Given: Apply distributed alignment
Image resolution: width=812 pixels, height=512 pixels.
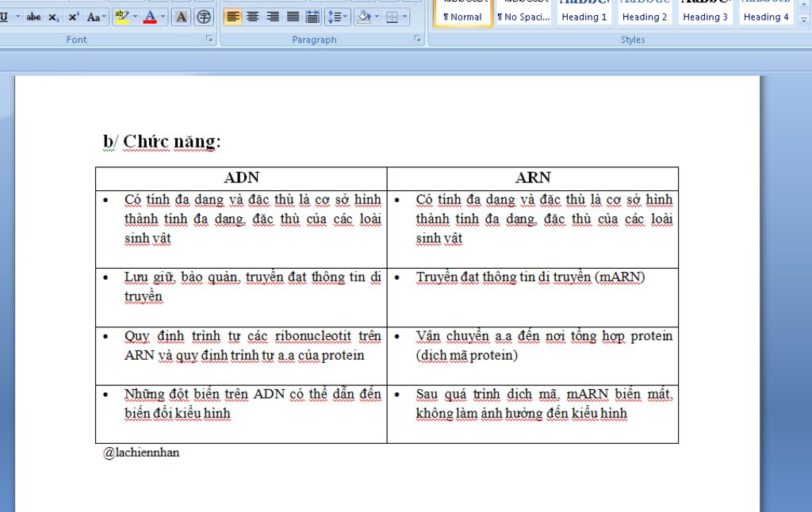Looking at the screenshot, I should (x=312, y=17).
